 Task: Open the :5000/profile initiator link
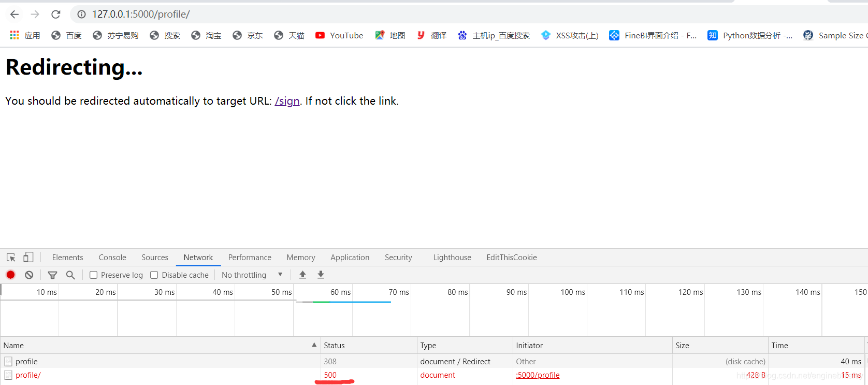tap(538, 375)
